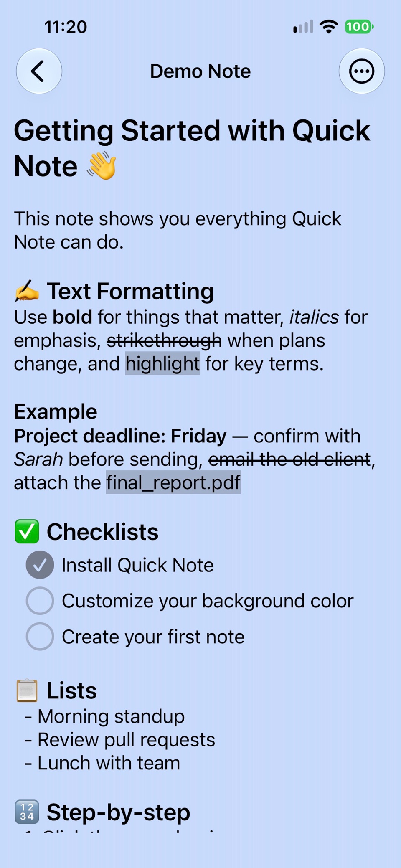Screen dimensions: 401x868
Task: Check Create your first note item
Action: [x=40, y=637]
